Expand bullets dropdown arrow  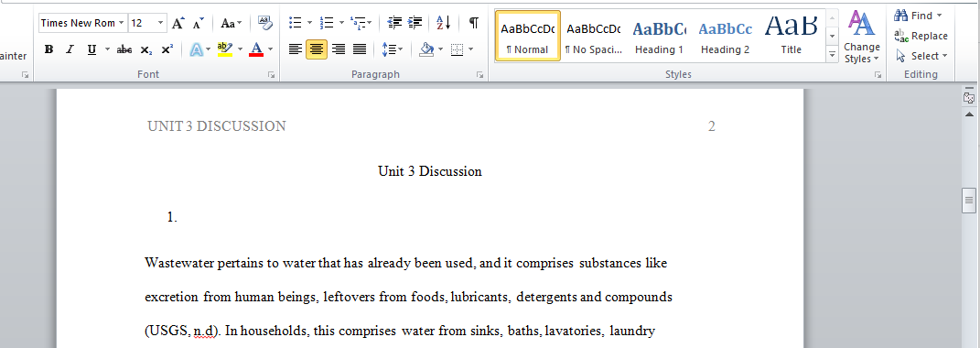pyautogui.click(x=309, y=23)
